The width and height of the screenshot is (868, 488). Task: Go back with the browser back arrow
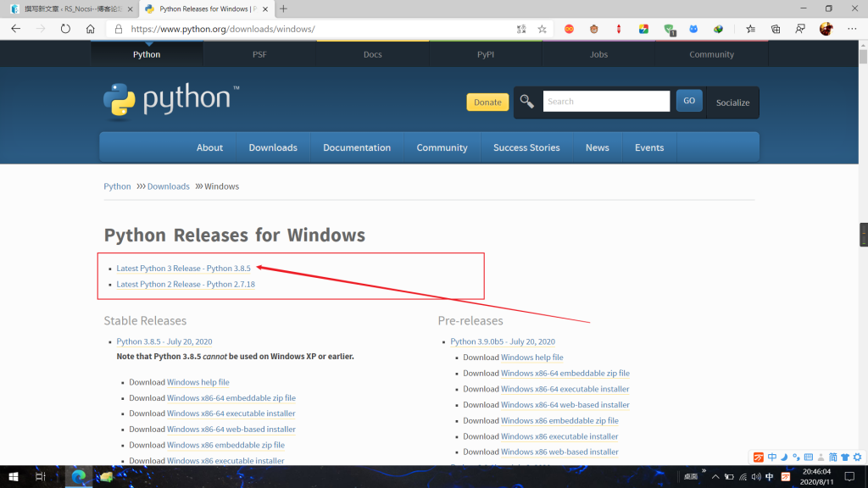point(15,29)
